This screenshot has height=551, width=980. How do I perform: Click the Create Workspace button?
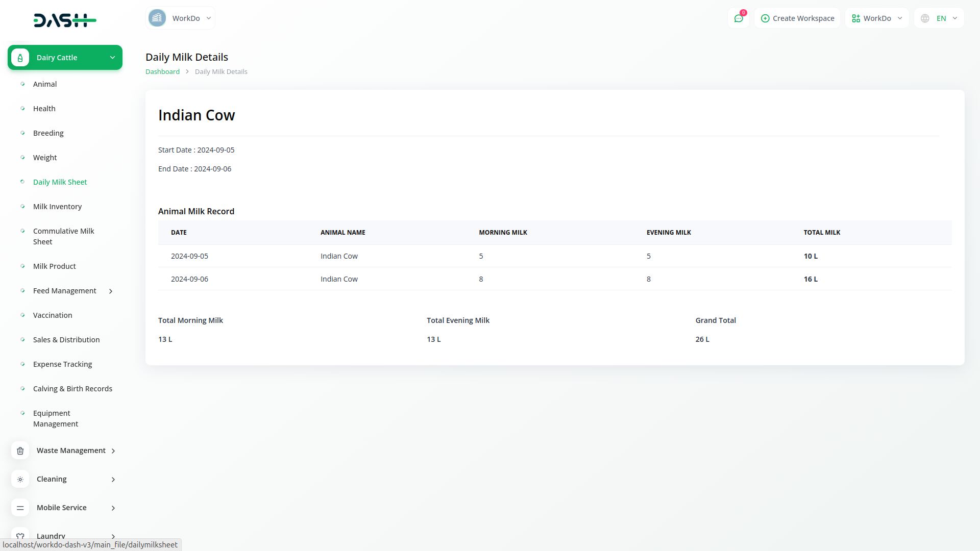click(797, 18)
